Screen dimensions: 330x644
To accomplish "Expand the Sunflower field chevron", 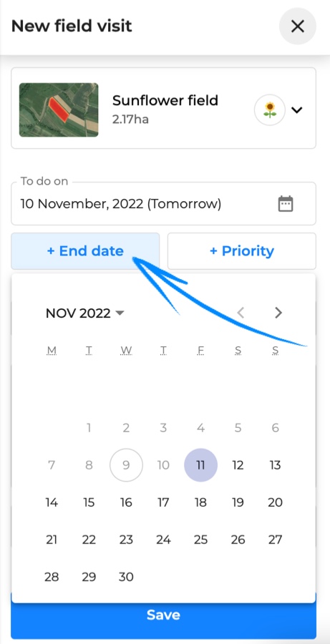I will [296, 109].
